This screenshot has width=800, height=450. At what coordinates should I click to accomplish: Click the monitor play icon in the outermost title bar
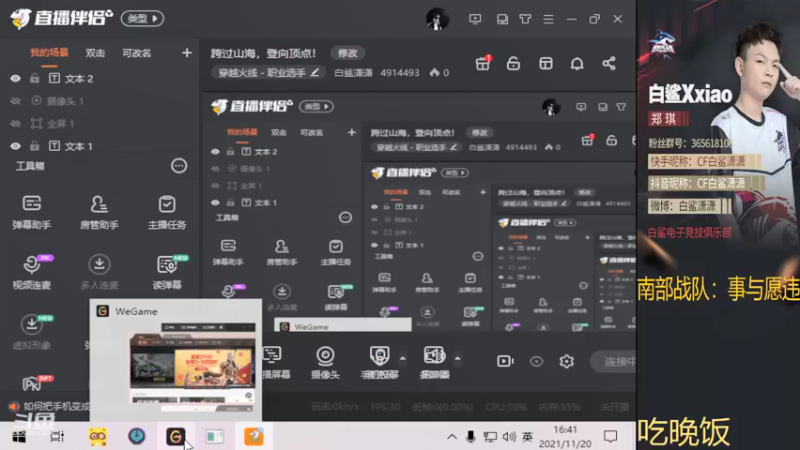point(475,19)
